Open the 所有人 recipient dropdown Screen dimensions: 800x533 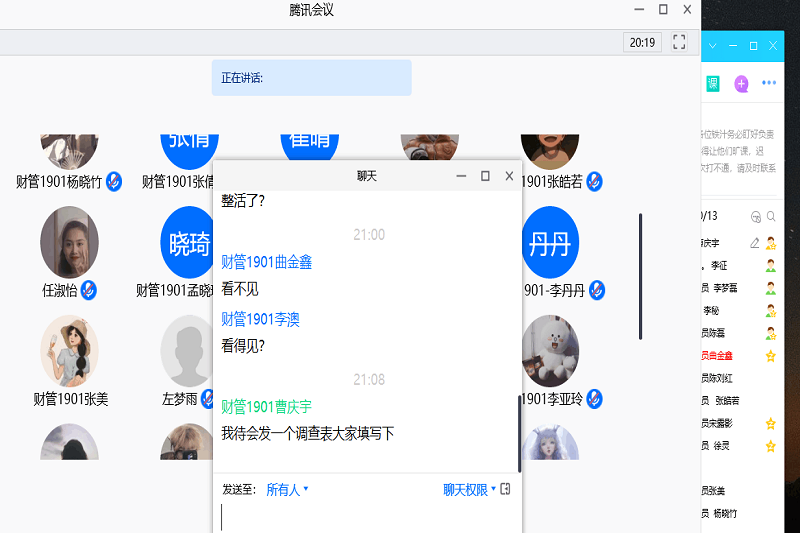[x=287, y=490]
